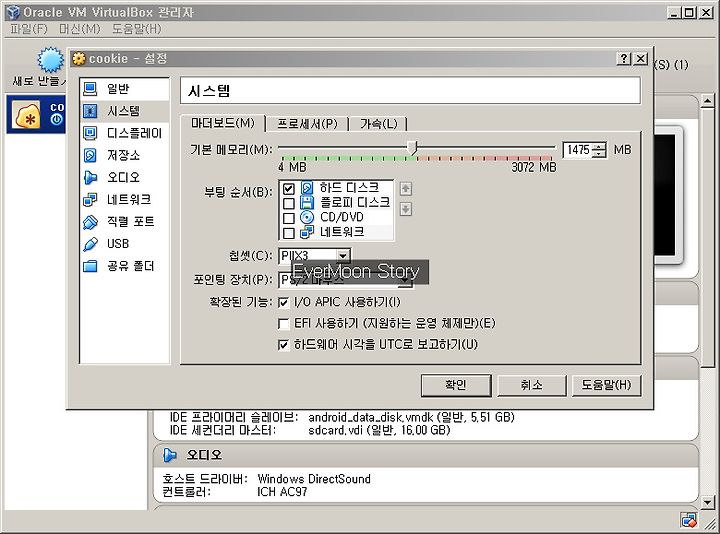720x534 pixels.
Task: Select the cookie VM in the manager list
Action: pos(36,114)
